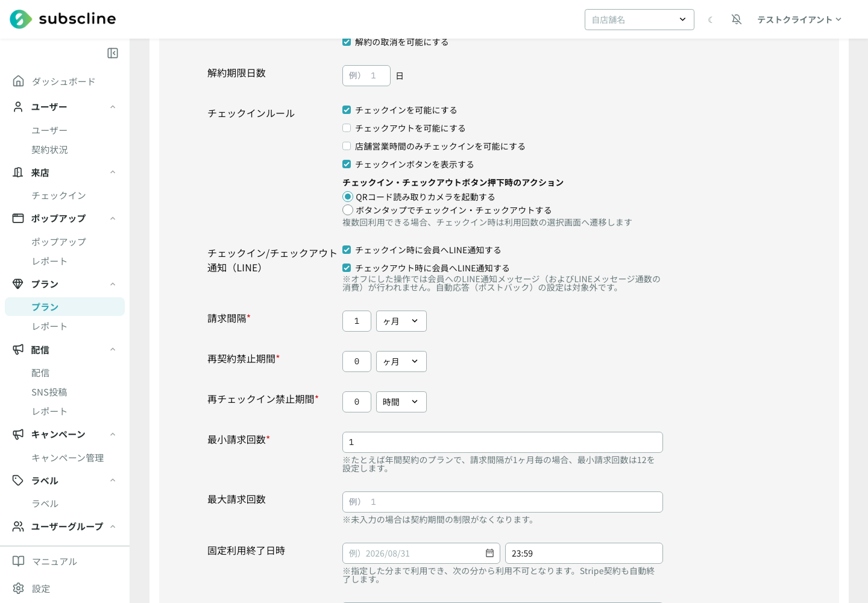Open 再契約禁止期間 unit dropdown

(401, 361)
